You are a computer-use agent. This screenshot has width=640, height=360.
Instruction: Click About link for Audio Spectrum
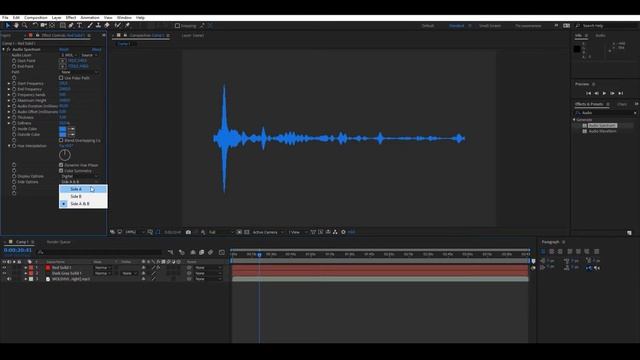[x=96, y=49]
